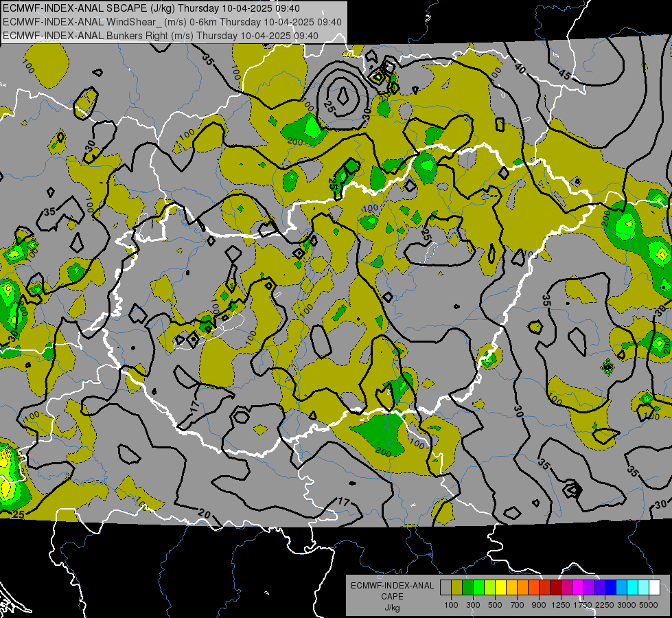The width and height of the screenshot is (672, 618).
Task: Click the legend's 300 tick label
Action: [473, 605]
